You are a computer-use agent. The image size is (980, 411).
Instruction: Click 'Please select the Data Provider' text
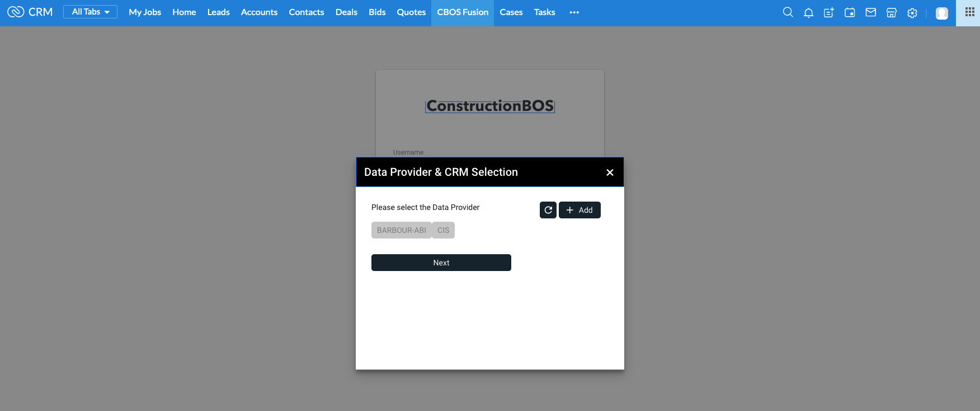coord(425,207)
